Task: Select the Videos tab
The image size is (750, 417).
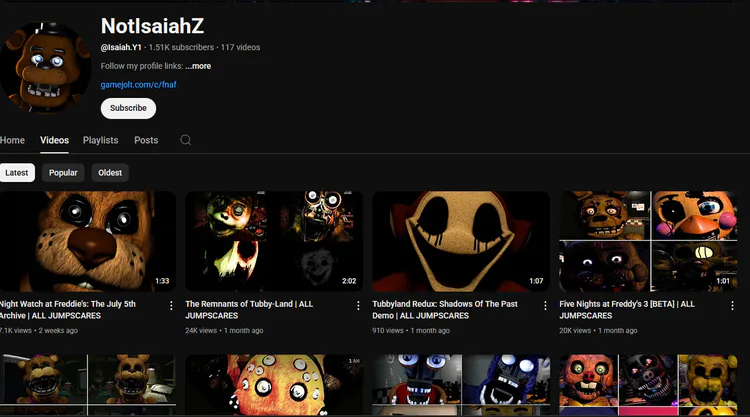Action: point(55,140)
